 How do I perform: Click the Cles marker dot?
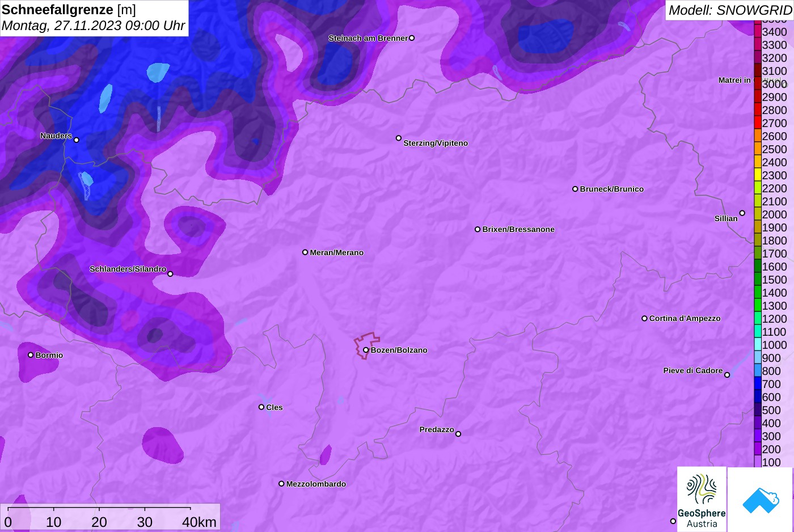click(x=261, y=407)
